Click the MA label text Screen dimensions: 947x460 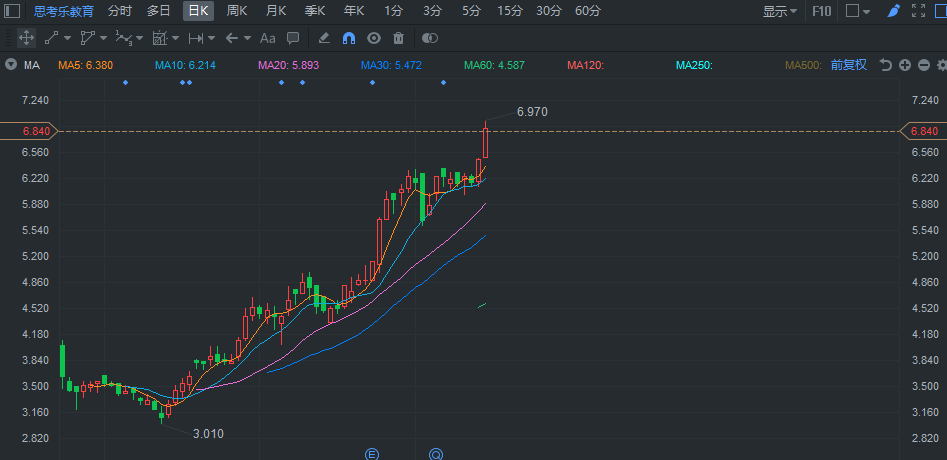click(32, 65)
